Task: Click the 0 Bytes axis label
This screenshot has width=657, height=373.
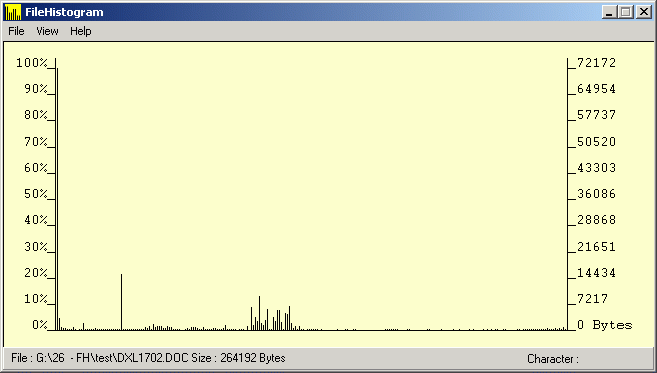Action: pos(605,325)
